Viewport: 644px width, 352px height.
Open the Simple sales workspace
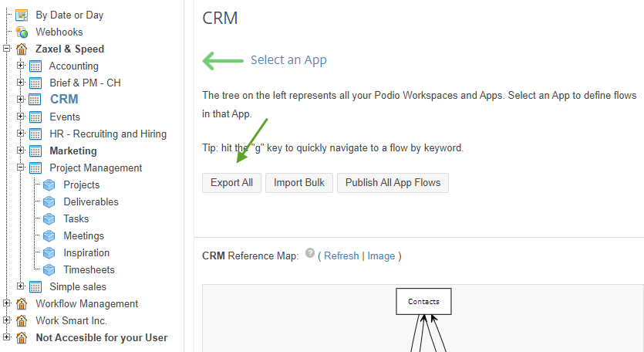click(78, 286)
